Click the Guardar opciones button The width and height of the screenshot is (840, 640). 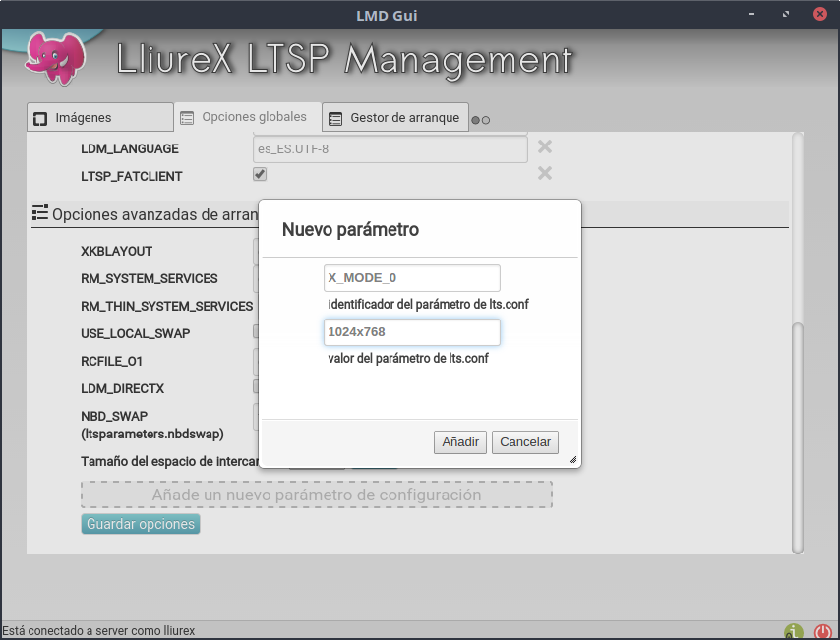(x=141, y=524)
